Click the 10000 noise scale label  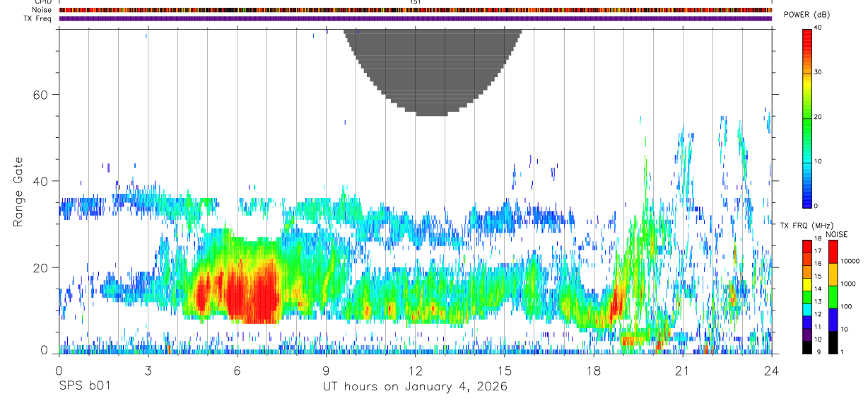point(849,261)
